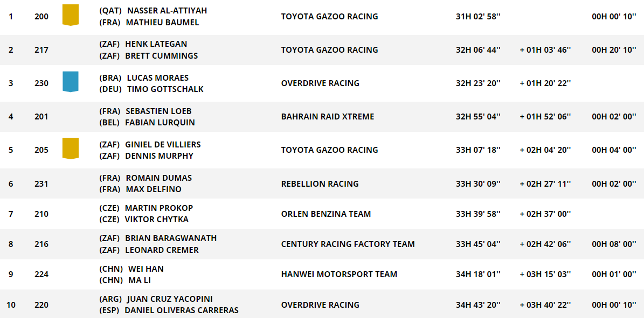Select Martin Prokop driver name

click(159, 208)
